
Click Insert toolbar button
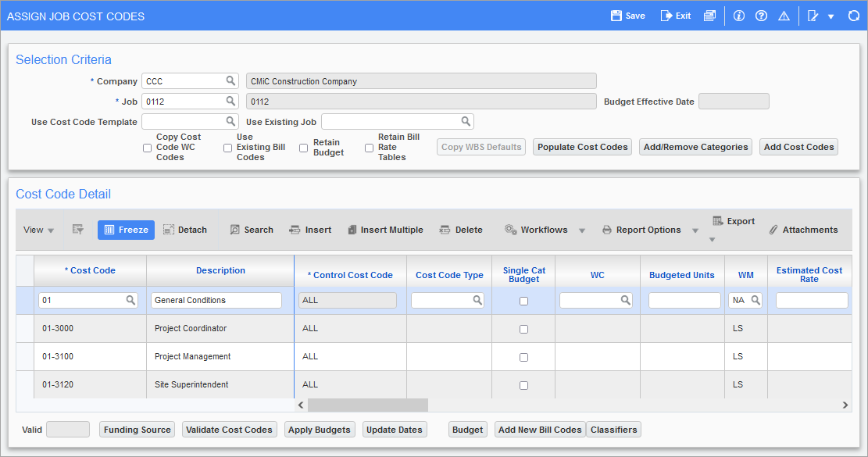coord(310,230)
